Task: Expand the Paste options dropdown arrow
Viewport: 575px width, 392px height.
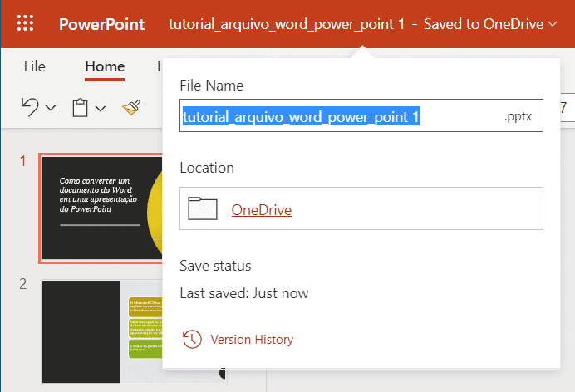Action: [x=101, y=108]
